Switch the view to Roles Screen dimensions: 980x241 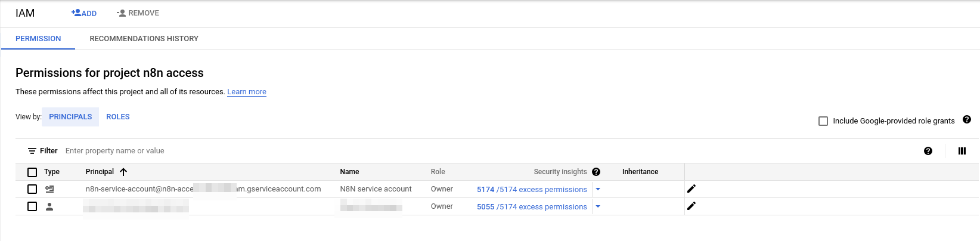coord(118,117)
